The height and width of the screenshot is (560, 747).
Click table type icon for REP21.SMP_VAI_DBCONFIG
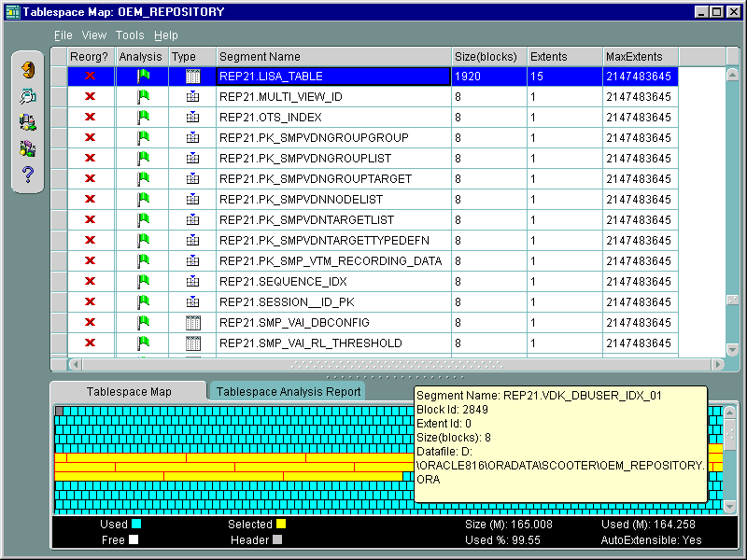coord(193,323)
